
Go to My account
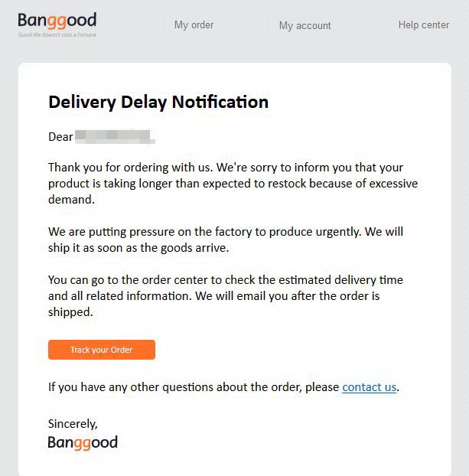tap(305, 25)
